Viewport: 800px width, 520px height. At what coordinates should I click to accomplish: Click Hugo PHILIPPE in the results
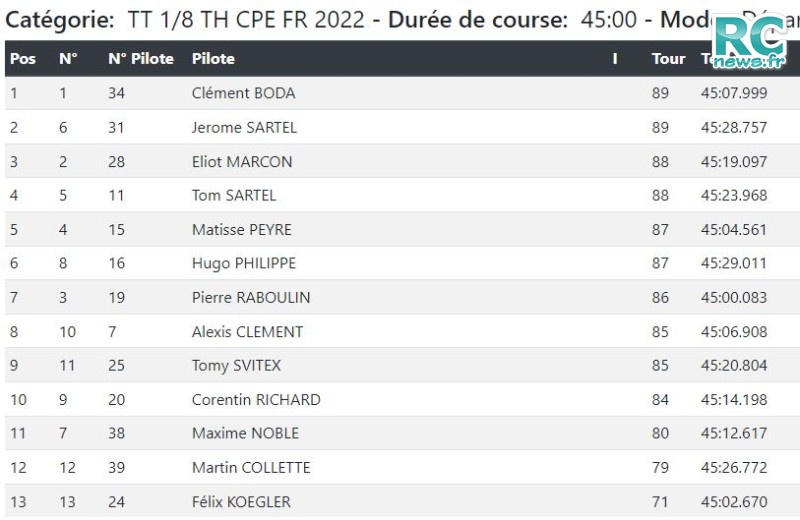(x=244, y=263)
